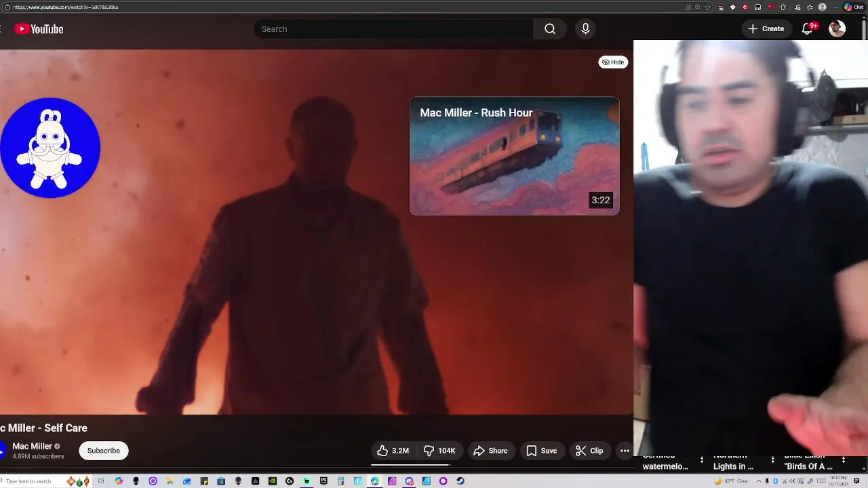Open options for watermelon video
The height and width of the screenshot is (488, 868).
click(702, 460)
